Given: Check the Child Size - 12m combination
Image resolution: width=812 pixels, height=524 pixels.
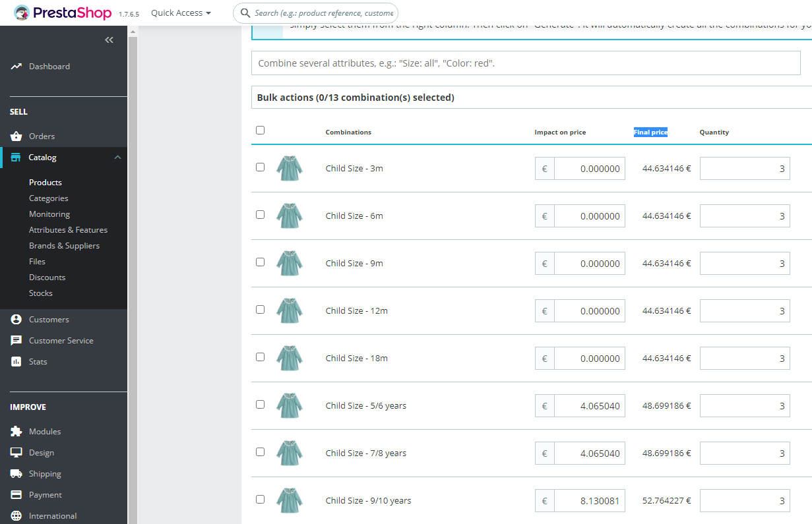Looking at the screenshot, I should [260, 310].
